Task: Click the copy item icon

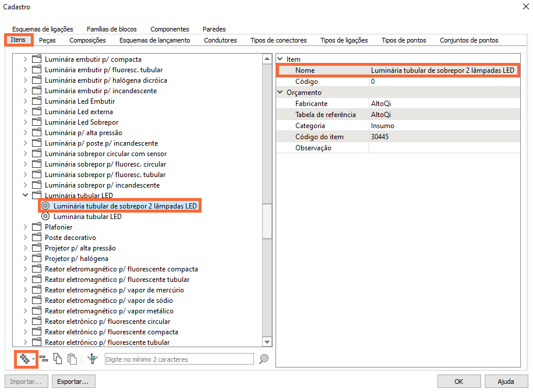Action: 58,359
